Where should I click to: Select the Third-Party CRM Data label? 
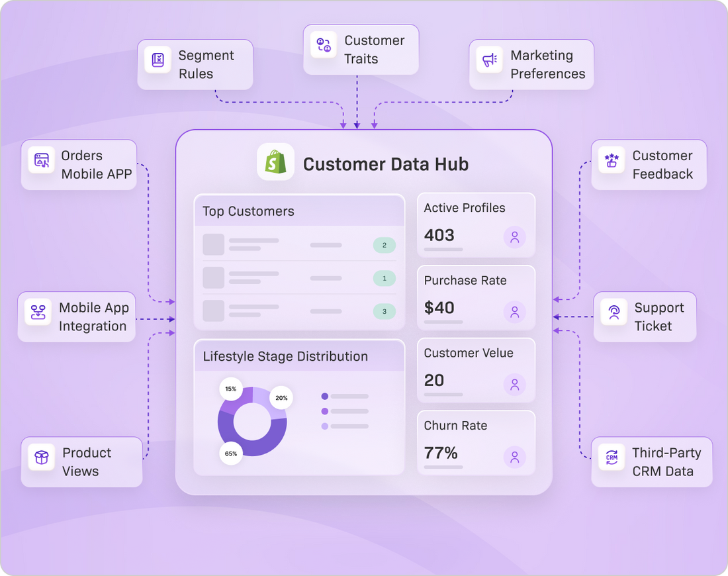[666, 462]
